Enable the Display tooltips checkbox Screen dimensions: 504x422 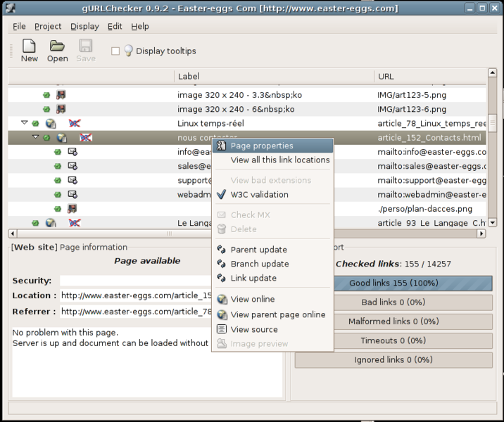coord(115,51)
